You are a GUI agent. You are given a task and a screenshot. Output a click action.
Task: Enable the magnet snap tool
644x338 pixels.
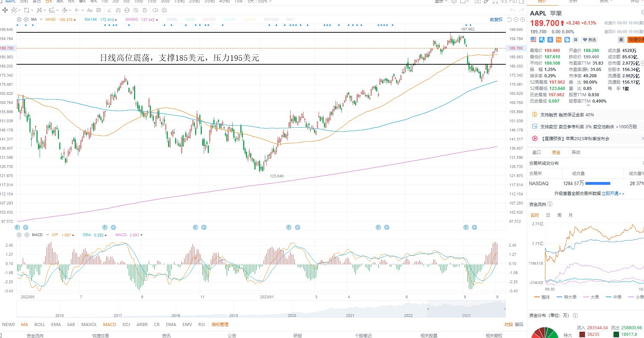pos(118,10)
